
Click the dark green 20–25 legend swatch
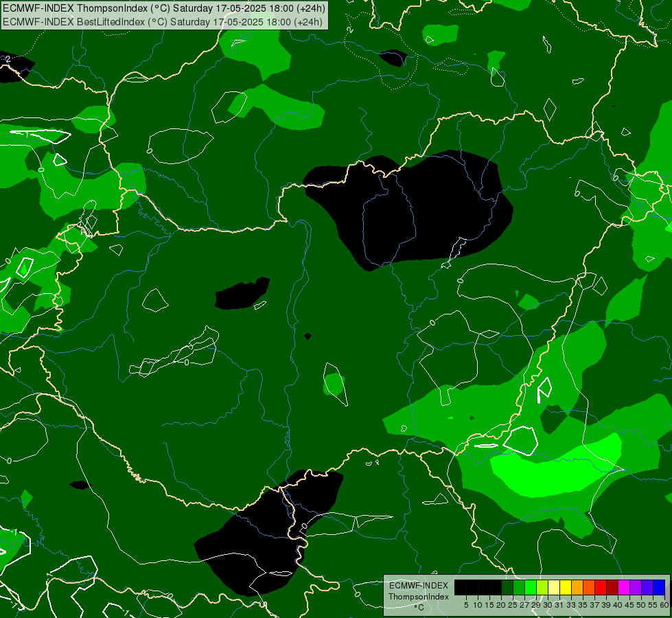coord(507,587)
